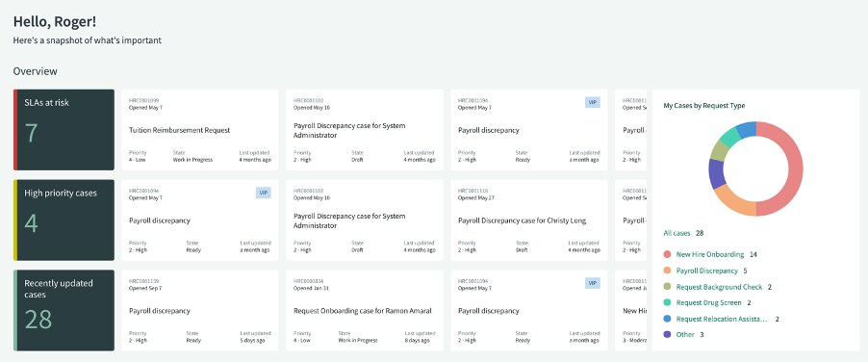Screen dimensions: 868x362
Task: Open the High priority cases tile
Action: click(x=64, y=220)
